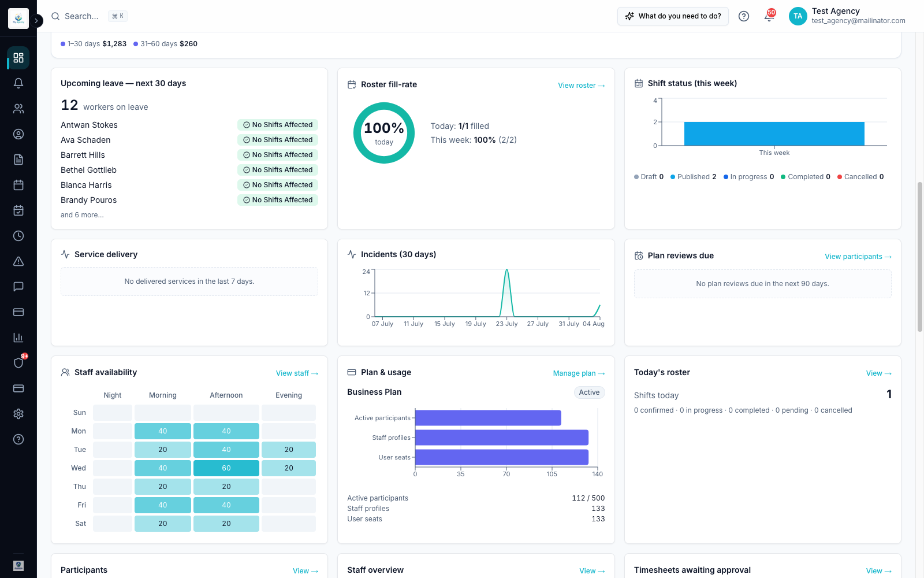Screen dimensions: 924x578
Task: Click the Published bar in Shift status chart
Action: point(774,134)
